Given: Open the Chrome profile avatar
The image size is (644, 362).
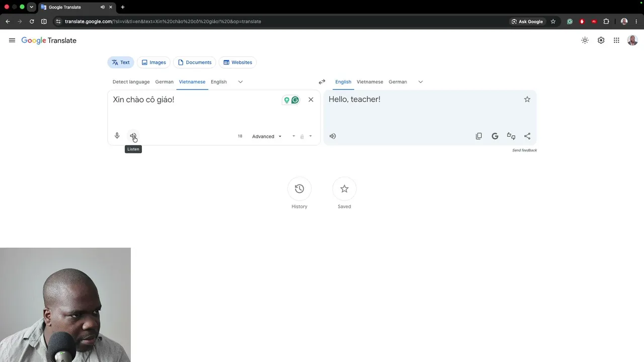Looking at the screenshot, I should click(624, 22).
